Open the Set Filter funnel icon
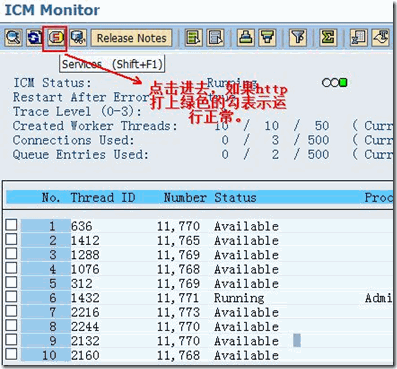The height and width of the screenshot is (369, 397). coord(298,38)
